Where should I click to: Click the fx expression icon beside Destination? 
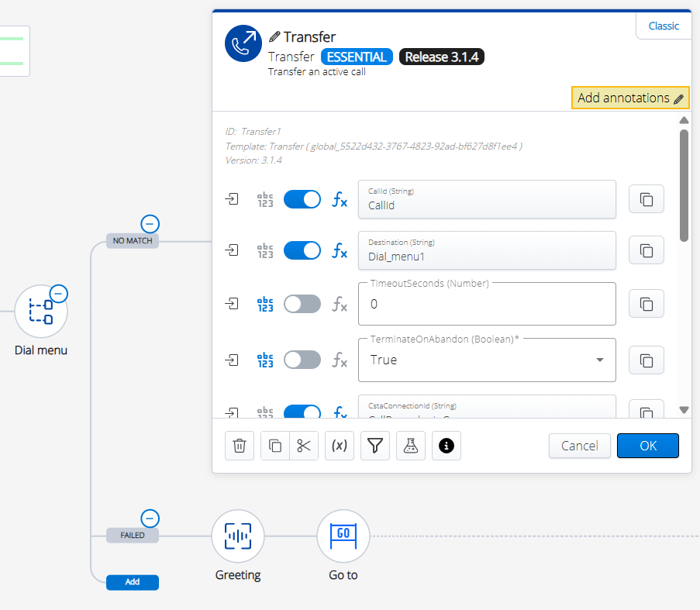339,250
